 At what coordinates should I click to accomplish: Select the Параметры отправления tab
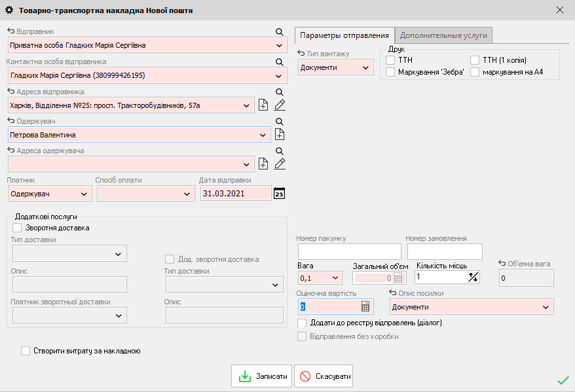point(344,35)
